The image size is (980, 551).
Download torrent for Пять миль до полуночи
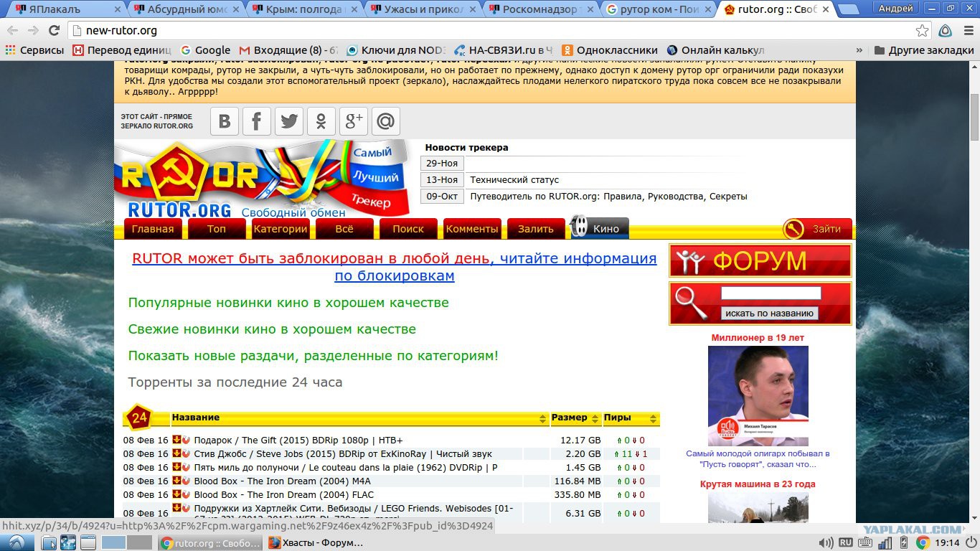coord(176,467)
